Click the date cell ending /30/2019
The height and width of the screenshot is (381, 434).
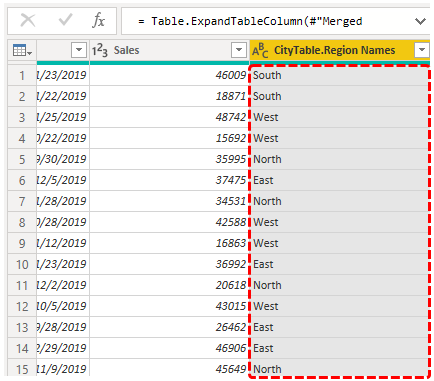tap(63, 159)
